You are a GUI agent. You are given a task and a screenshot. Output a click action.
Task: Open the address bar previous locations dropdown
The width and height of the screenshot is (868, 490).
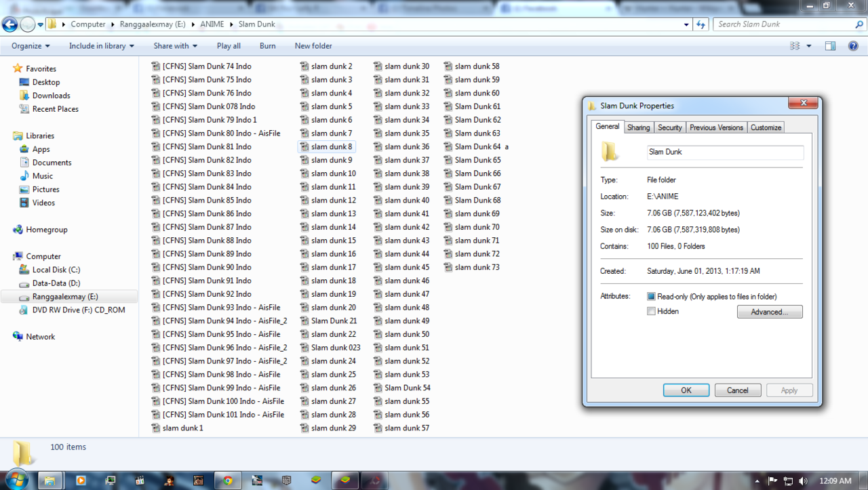point(686,24)
